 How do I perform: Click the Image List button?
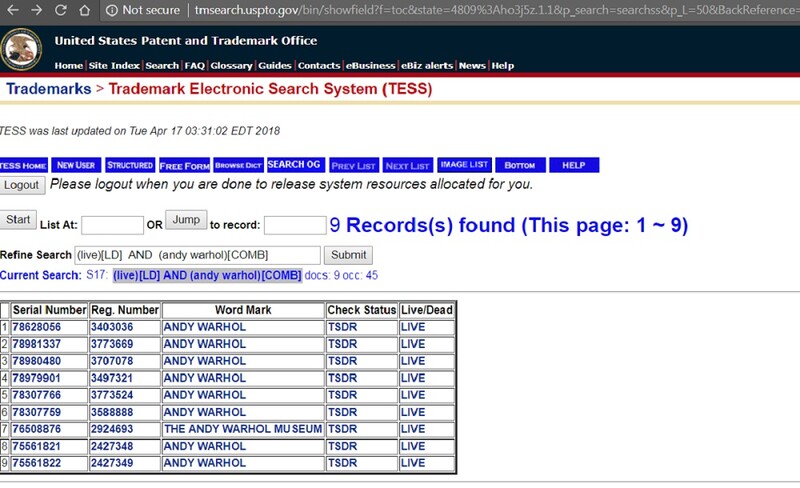point(464,164)
